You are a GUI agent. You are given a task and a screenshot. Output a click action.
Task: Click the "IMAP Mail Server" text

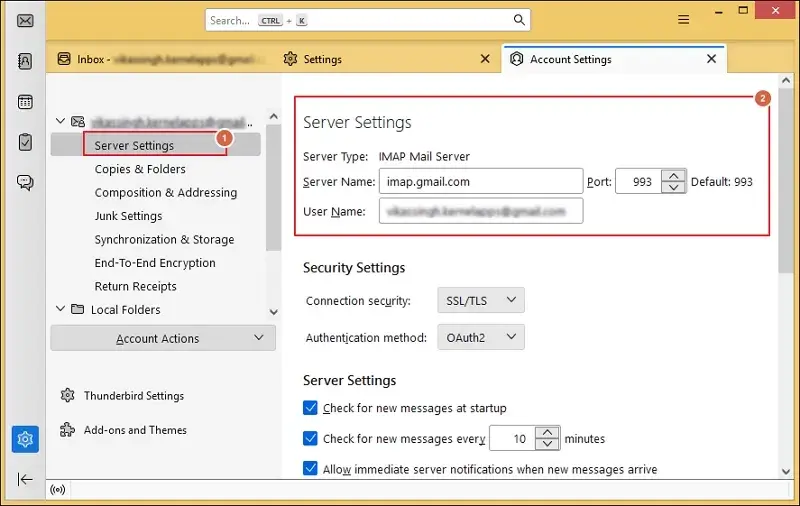424,157
